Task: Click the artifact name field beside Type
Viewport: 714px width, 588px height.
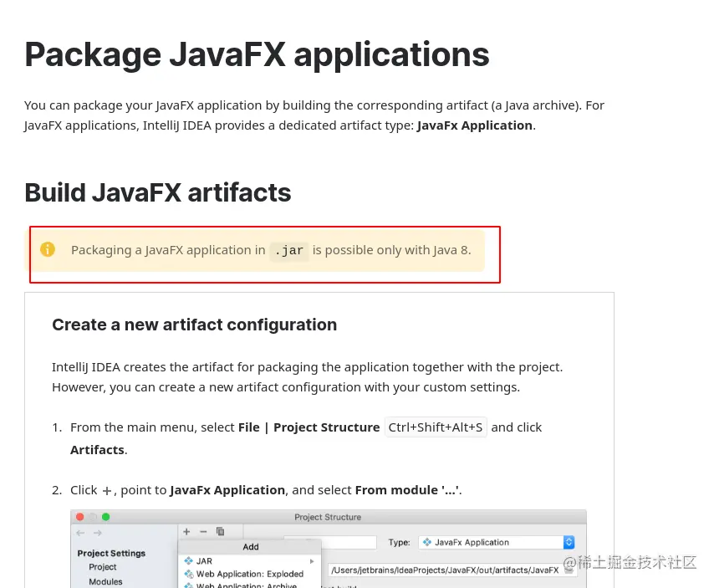Action: tap(330, 542)
